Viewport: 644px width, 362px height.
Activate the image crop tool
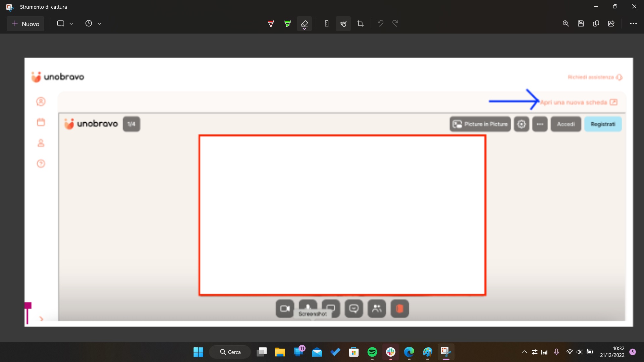360,24
